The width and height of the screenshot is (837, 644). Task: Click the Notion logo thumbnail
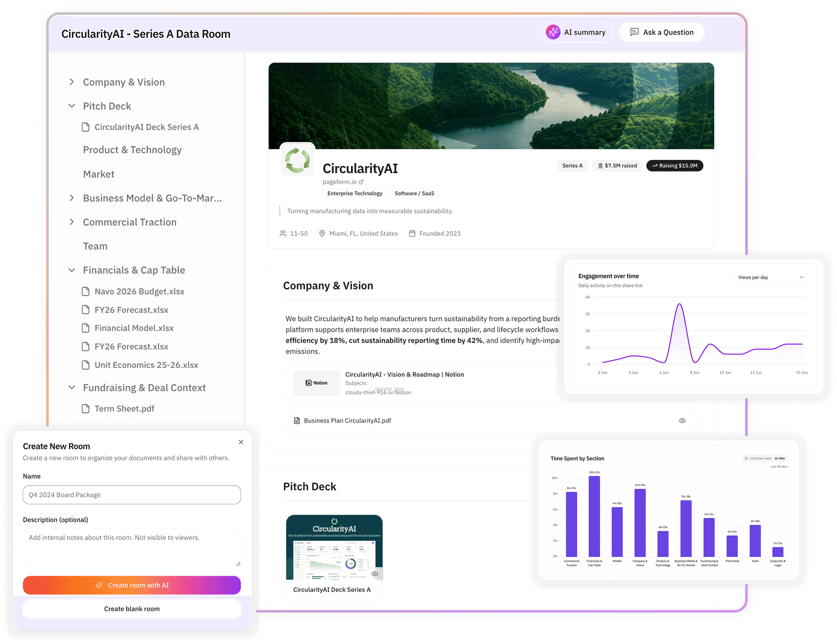click(x=316, y=383)
